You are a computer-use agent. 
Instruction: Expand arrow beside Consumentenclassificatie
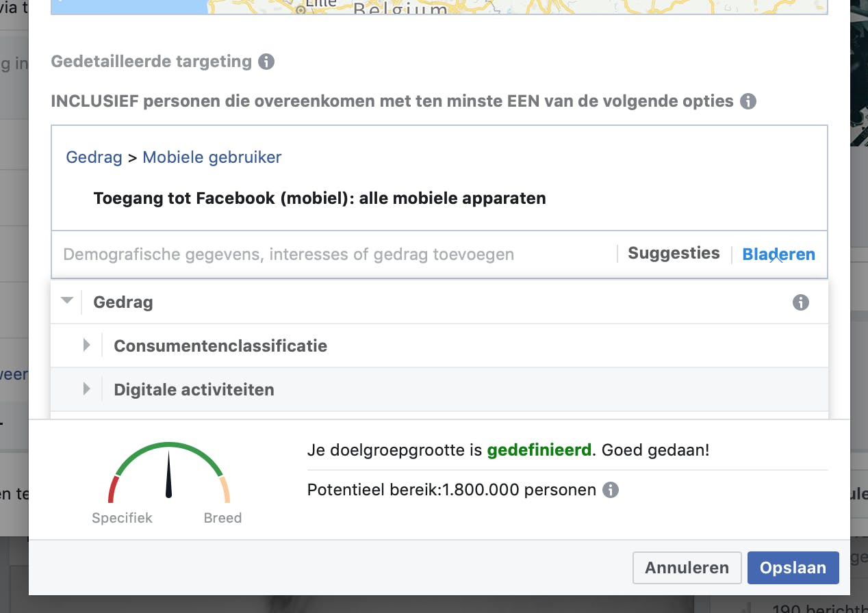[87, 345]
